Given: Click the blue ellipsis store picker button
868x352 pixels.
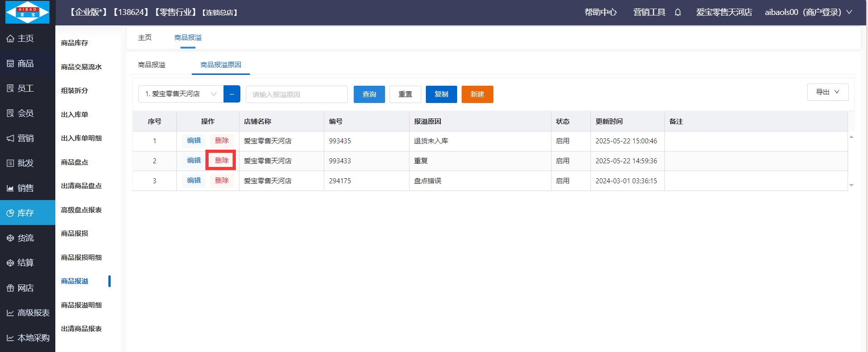Looking at the screenshot, I should point(232,94).
